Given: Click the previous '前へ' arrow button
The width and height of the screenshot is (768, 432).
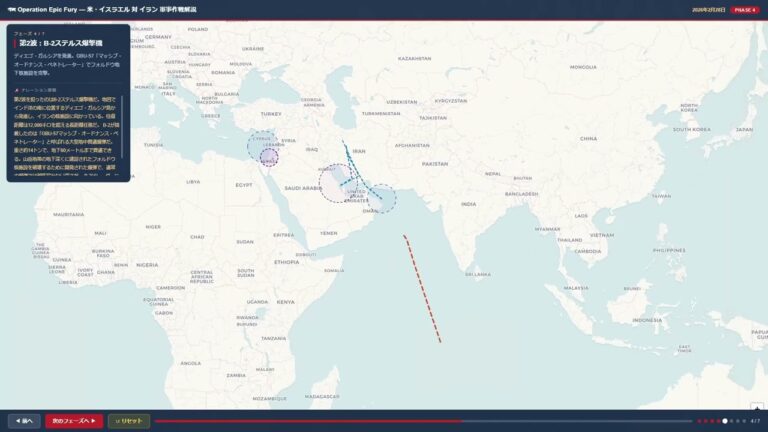Looking at the screenshot, I should (x=24, y=421).
